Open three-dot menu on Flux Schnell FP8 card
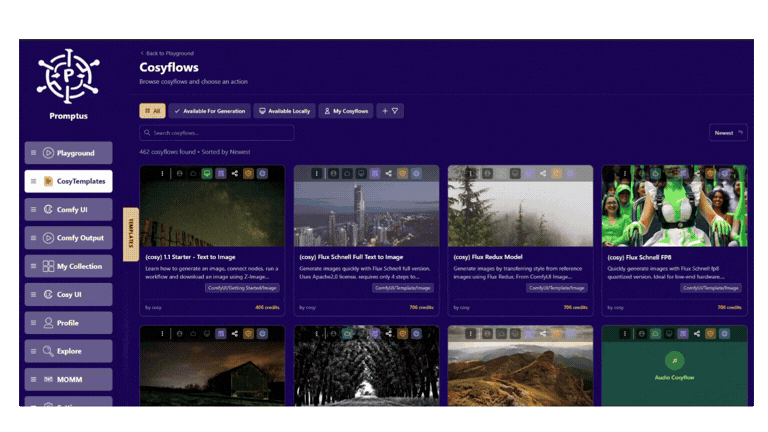This screenshot has height=432, width=768. (x=624, y=173)
